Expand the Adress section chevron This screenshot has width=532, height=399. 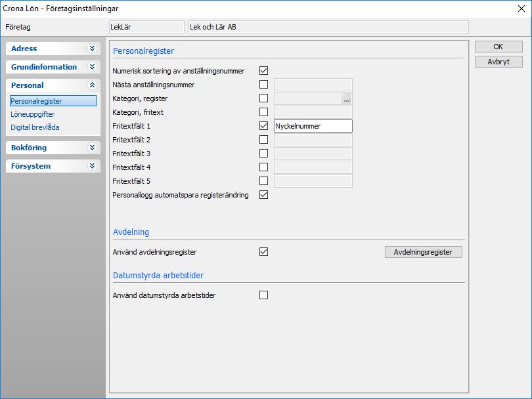click(x=93, y=49)
